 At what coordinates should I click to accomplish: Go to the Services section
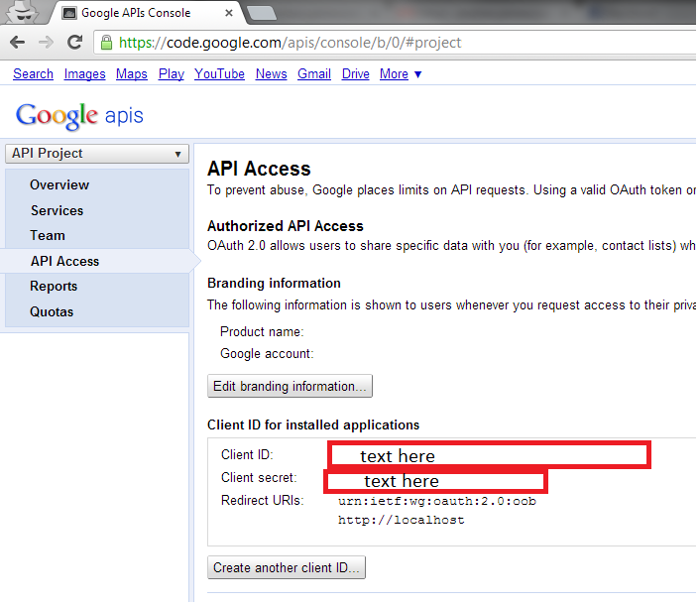tap(57, 210)
